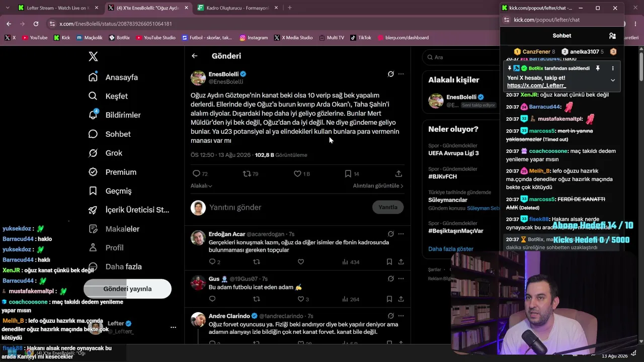Viewport: 644px width, 362px height.
Task: Reload the current X page
Action: [x=36, y=24]
